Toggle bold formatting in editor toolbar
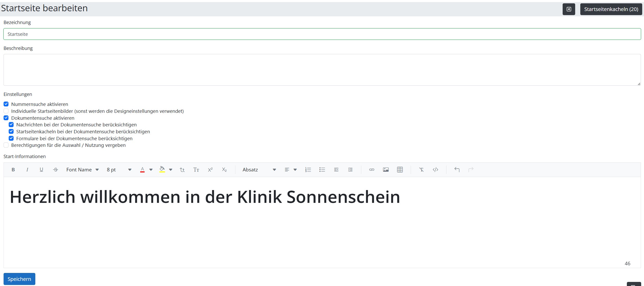Screen dimensions: 644x286 tap(13, 170)
